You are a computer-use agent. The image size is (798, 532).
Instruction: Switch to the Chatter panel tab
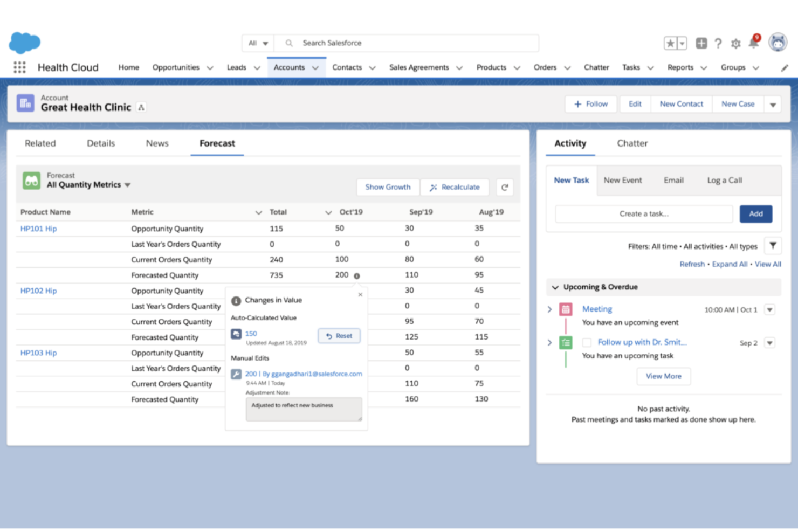pos(632,143)
